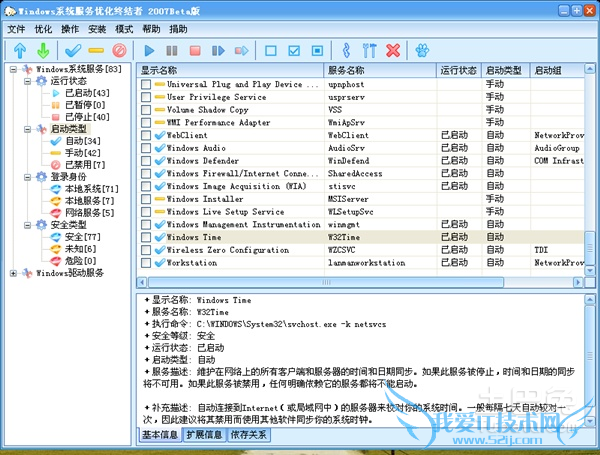Select 已暂停[0] in the tree
The width and height of the screenshot is (600, 455).
click(x=85, y=105)
